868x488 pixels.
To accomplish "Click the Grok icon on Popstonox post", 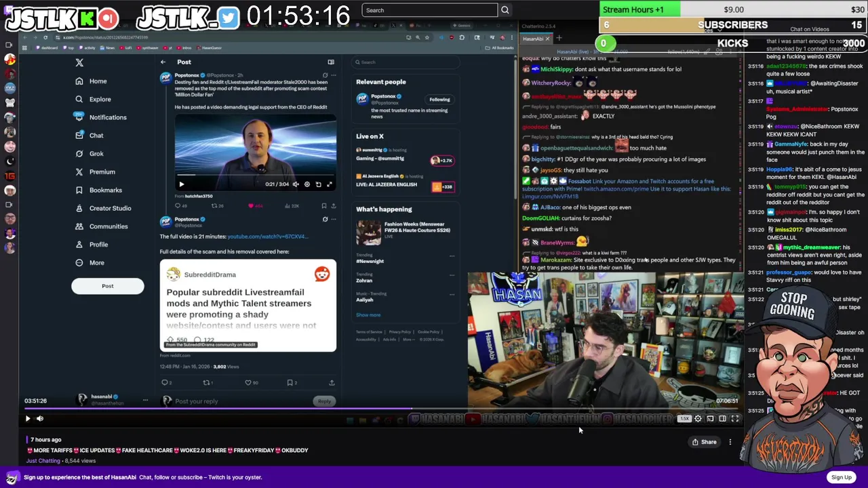I will click(325, 75).
